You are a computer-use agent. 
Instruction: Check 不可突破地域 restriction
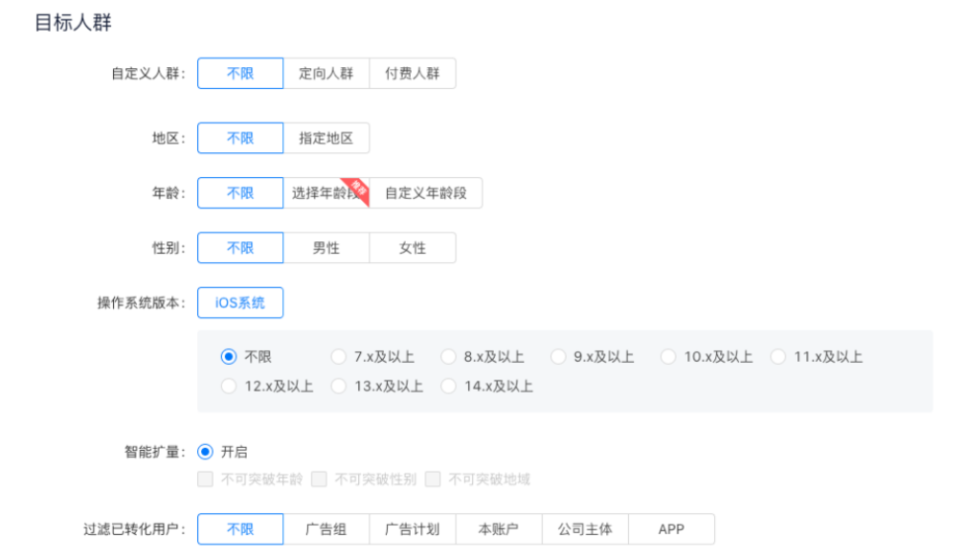[x=432, y=479]
